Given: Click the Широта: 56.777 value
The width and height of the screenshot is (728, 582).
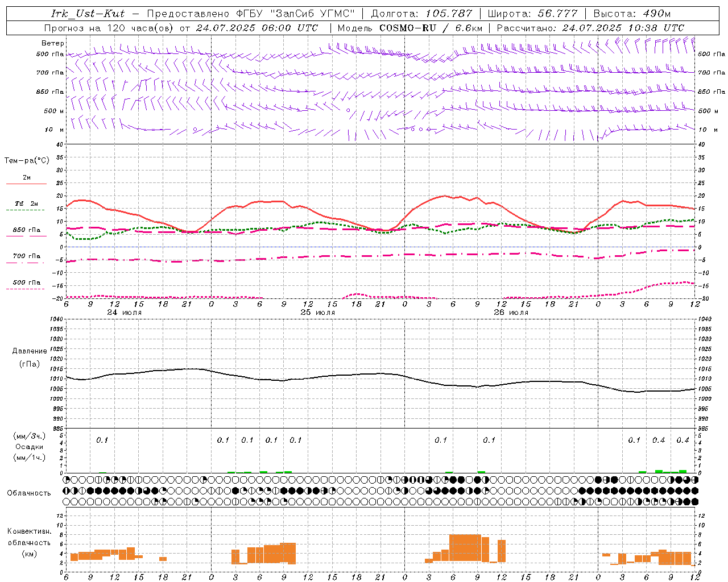Looking at the screenshot, I should point(532,14).
